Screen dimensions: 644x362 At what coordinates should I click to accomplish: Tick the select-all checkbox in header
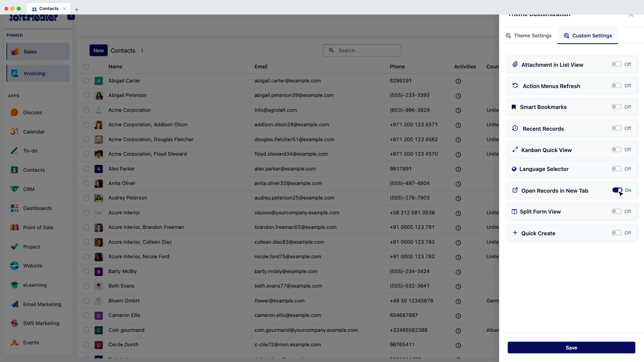[87, 67]
